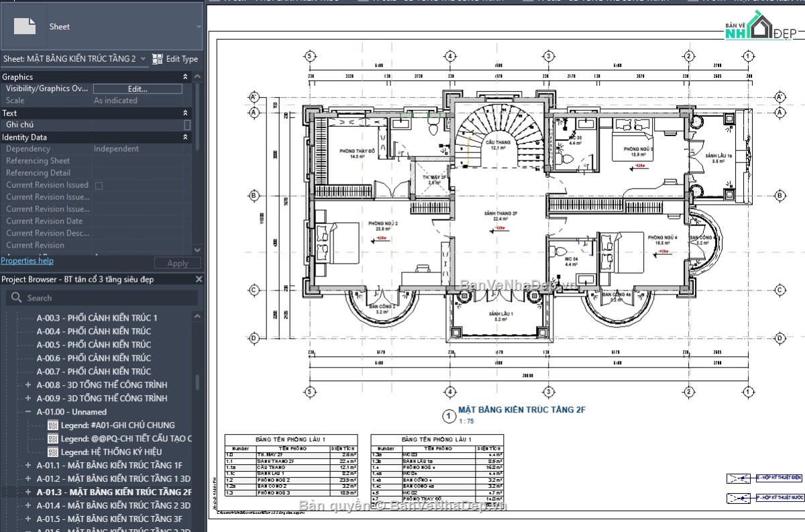Click the Edit Type icon
Image resolution: width=805 pixels, height=532 pixels.
pos(158,59)
